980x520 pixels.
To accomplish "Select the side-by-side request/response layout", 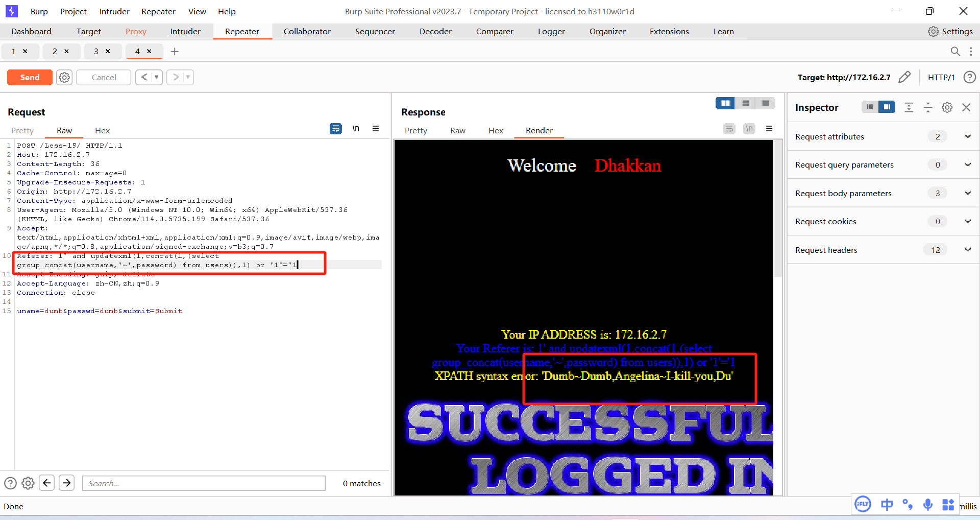I will tap(725, 103).
